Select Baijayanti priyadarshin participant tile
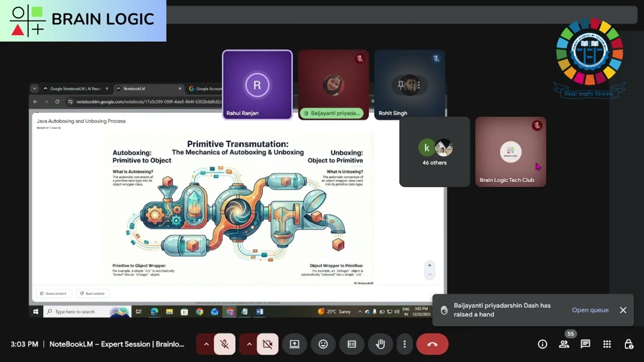 tap(333, 85)
